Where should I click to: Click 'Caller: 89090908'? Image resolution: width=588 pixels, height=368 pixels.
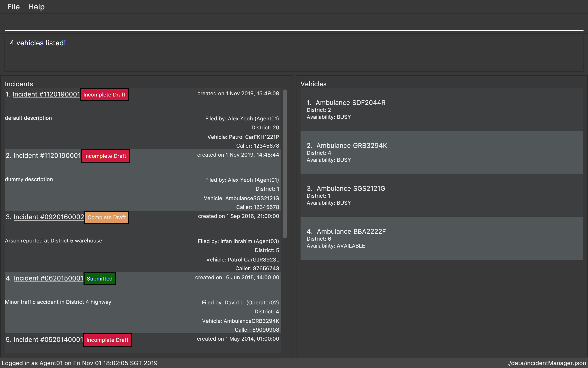257,330
